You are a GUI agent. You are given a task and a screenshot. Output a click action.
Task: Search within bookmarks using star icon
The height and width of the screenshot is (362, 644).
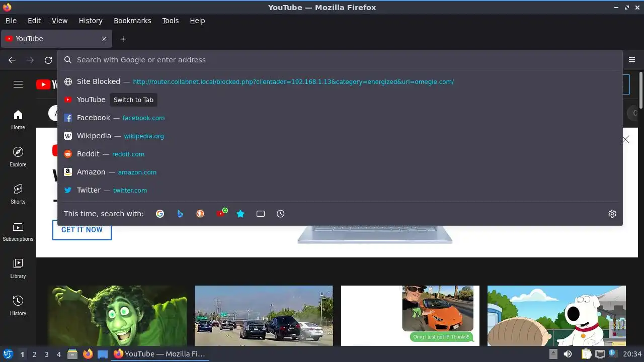240,214
